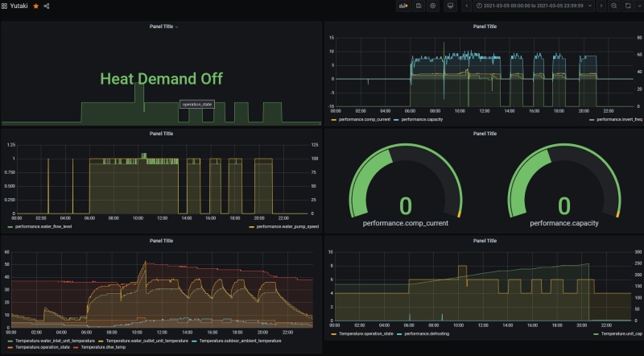Click Temperature.operation_state in defrosting panel legend
Viewport: 644px width, 356px height.
pyautogui.click(x=366, y=333)
